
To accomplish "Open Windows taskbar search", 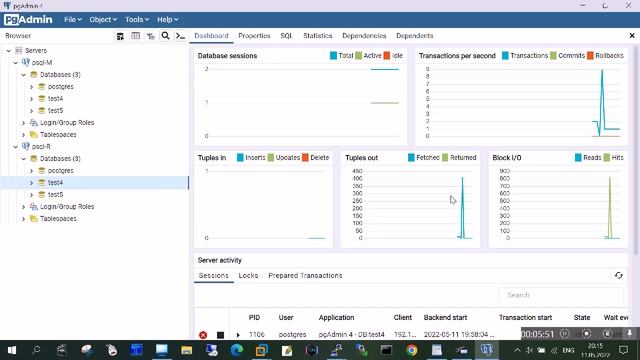I will point(36,350).
